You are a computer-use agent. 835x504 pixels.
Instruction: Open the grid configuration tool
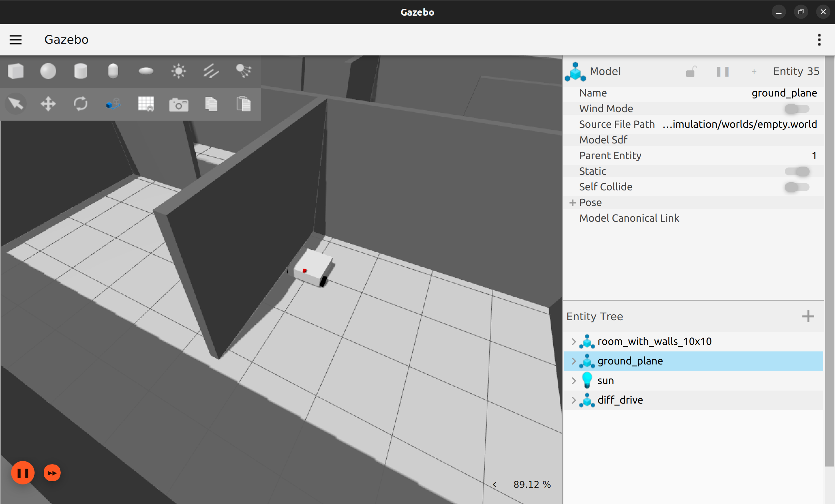[x=146, y=104]
